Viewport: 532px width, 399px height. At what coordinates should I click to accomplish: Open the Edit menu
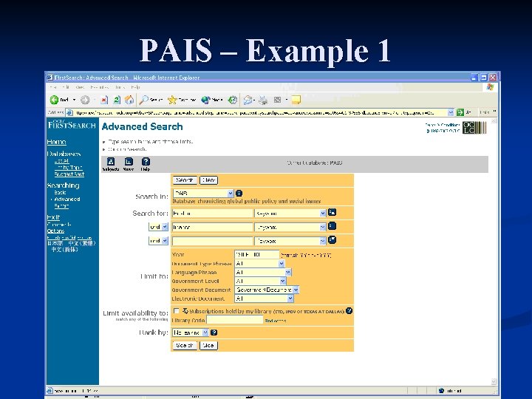point(66,87)
